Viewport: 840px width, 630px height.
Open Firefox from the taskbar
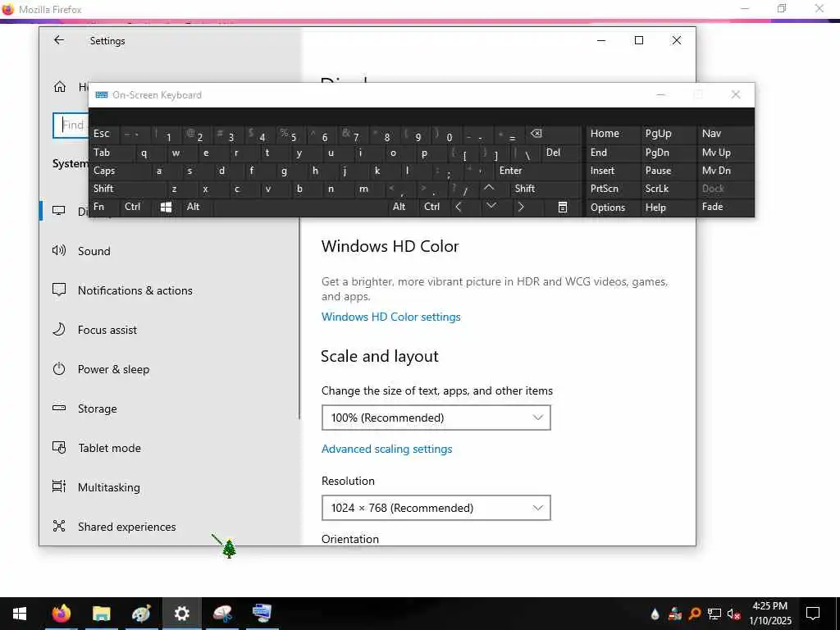click(61, 614)
